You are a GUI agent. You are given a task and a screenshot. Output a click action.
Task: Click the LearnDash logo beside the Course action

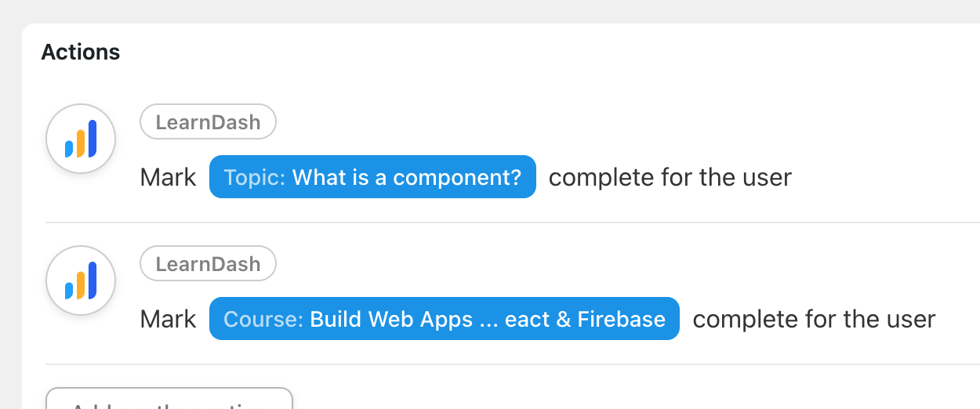(x=81, y=281)
